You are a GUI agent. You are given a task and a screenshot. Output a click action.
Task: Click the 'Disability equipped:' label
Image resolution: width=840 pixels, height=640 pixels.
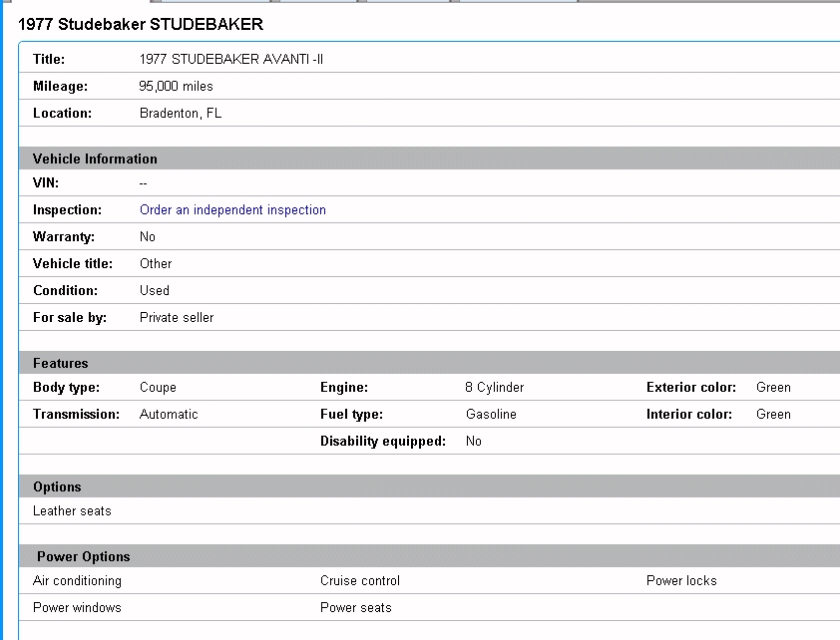pyautogui.click(x=383, y=441)
